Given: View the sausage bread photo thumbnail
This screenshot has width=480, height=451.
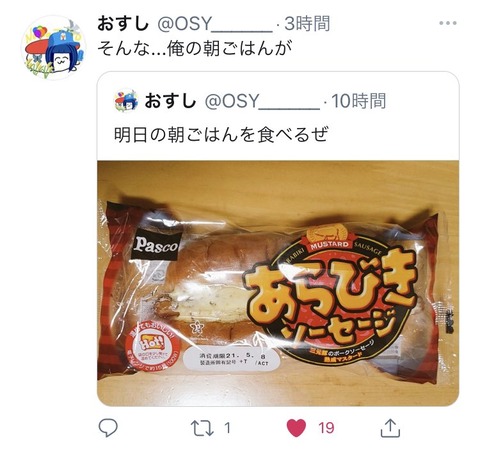Looking at the screenshot, I should coord(278,283).
